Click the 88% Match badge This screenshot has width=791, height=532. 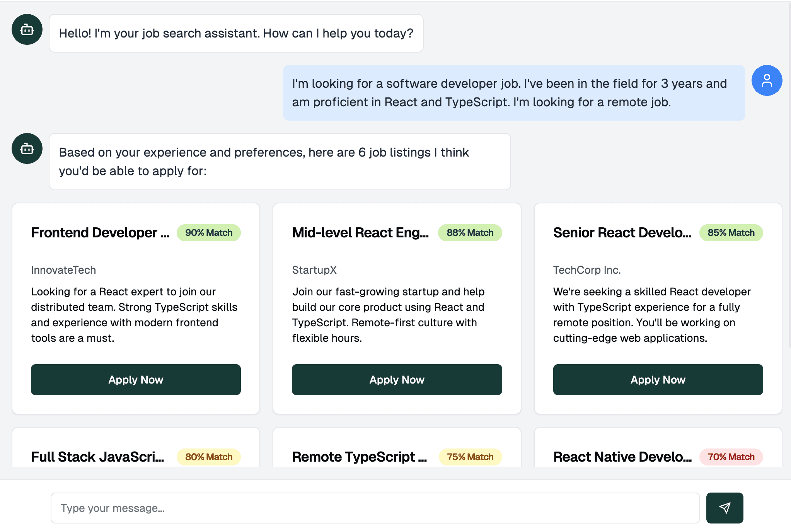(x=470, y=233)
